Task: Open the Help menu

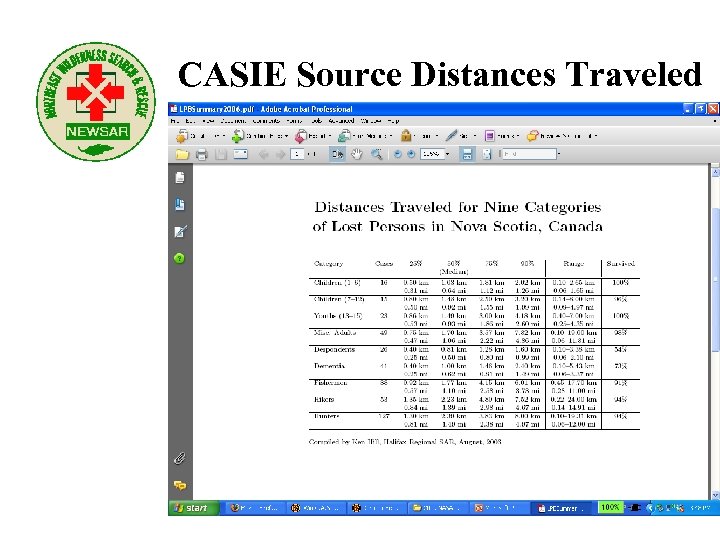Action: coord(393,121)
